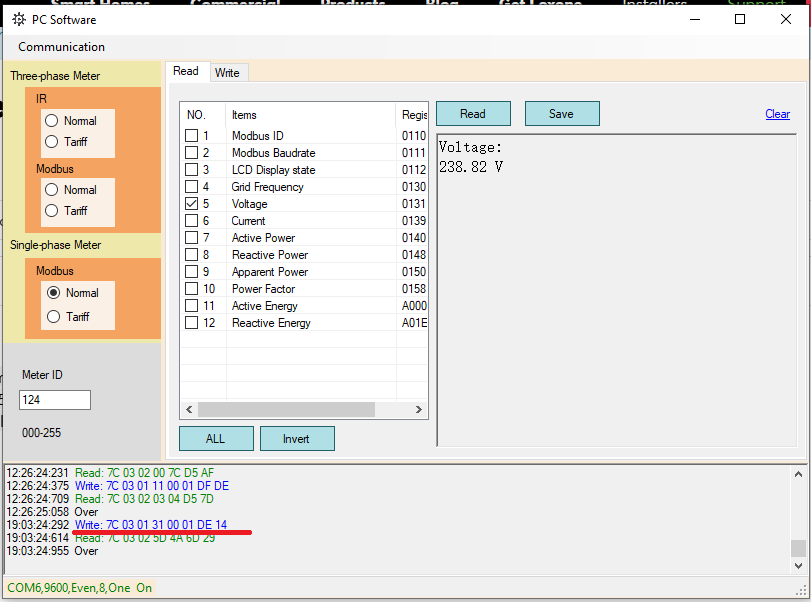Viewport: 811px width, 602px height.
Task: Click the PC Software gear icon in title bar
Action: point(18,20)
